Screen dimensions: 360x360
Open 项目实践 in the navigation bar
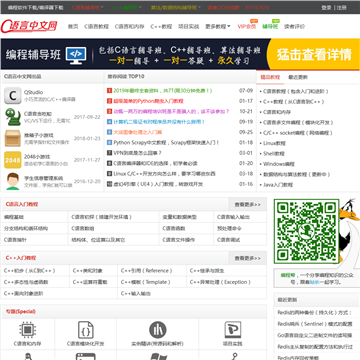pyautogui.click(x=188, y=26)
